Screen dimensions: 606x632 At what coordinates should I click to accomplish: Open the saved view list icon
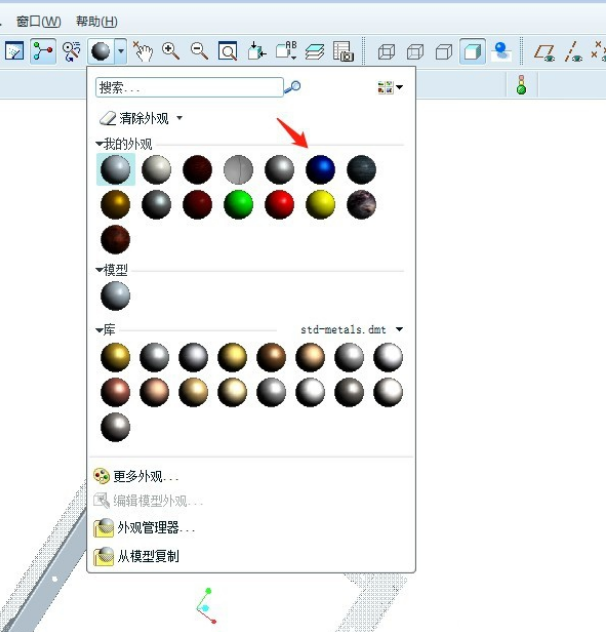tap(286, 51)
